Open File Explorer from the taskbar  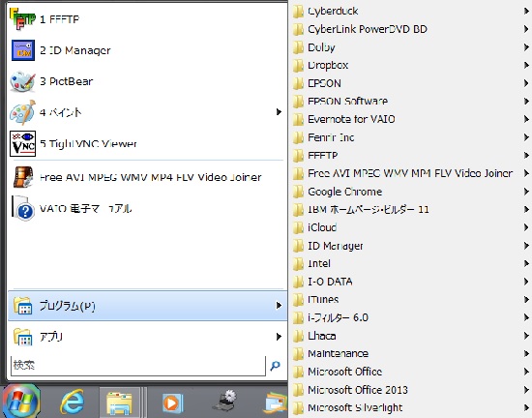119,403
